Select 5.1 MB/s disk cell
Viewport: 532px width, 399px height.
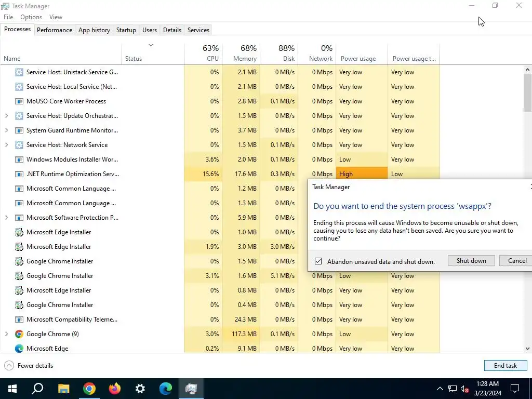(279, 276)
